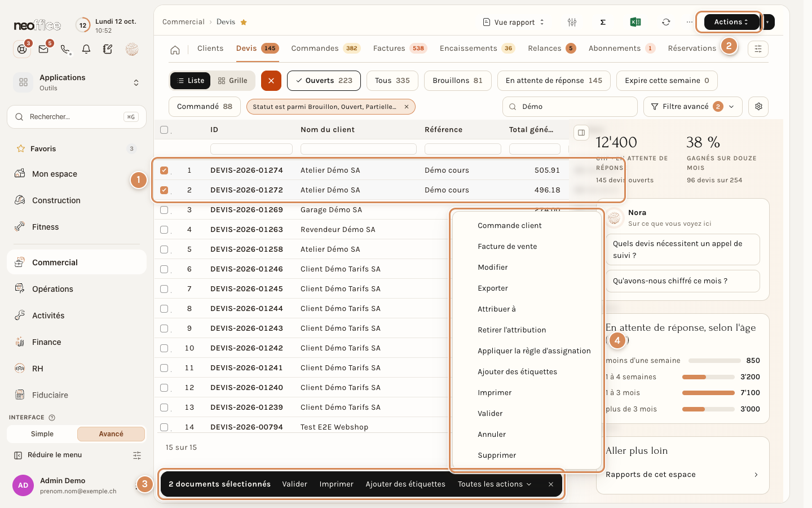
Task: Expand the Applications Outils switcher
Action: [77, 82]
